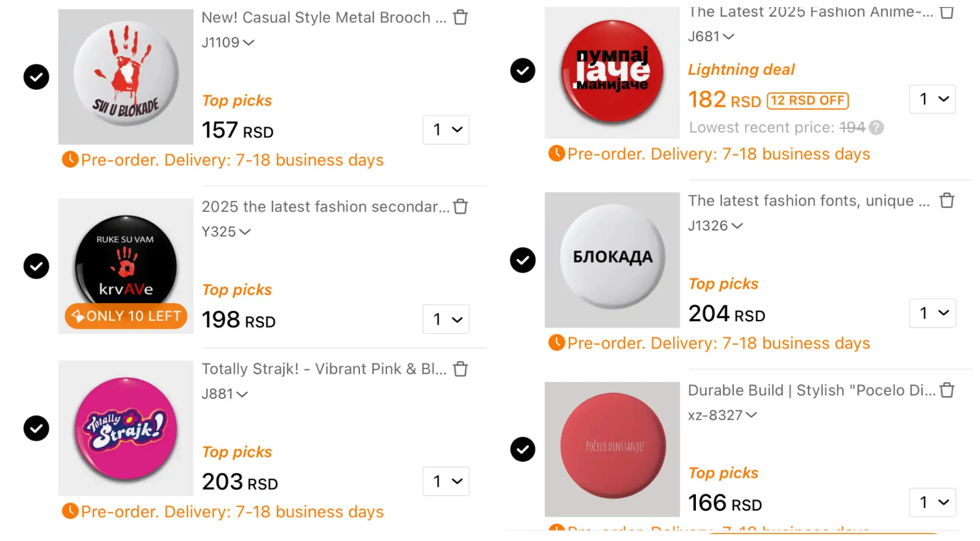View the red 'пумпај јаче' badge thumbnail
Screen dimensions: 980x541
click(x=611, y=70)
